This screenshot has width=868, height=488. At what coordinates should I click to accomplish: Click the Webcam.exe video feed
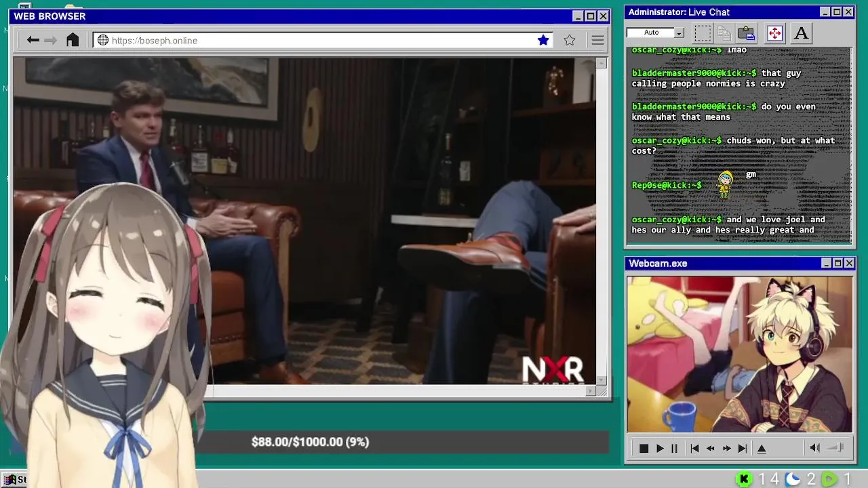739,354
